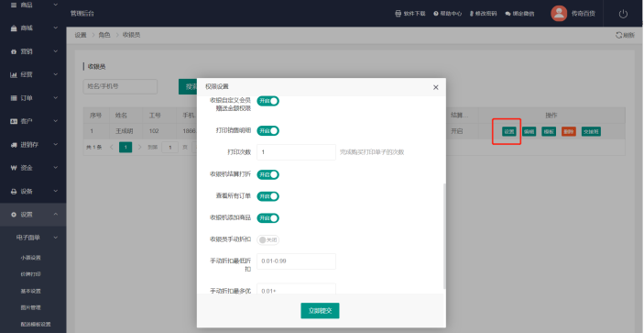644x333 pixels.
Task: Click the printer icon beside 软件下载
Action: [398, 14]
